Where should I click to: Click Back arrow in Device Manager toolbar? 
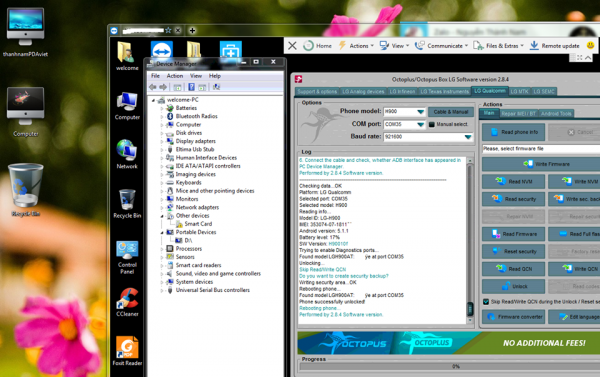pyautogui.click(x=153, y=87)
